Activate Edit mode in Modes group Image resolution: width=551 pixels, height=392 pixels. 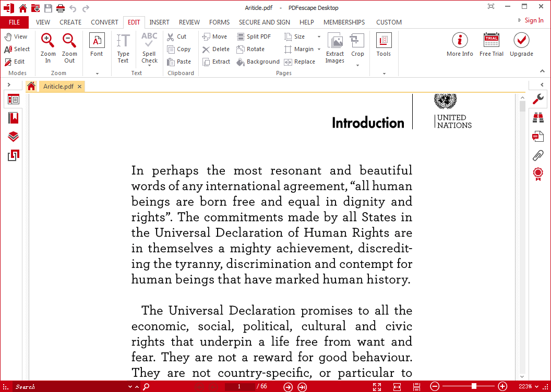coord(16,62)
